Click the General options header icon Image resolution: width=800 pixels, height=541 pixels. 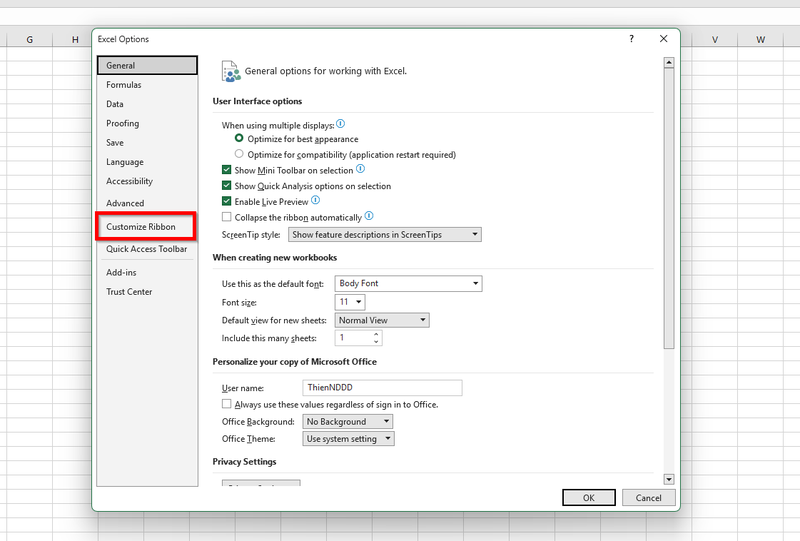[x=231, y=71]
